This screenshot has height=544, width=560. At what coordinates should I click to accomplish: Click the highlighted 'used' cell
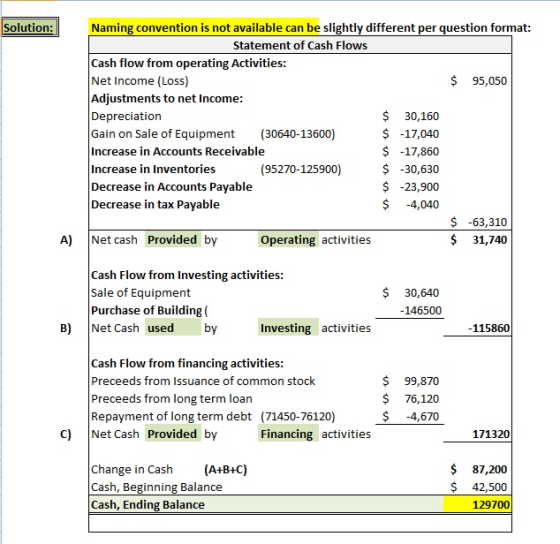(x=173, y=328)
